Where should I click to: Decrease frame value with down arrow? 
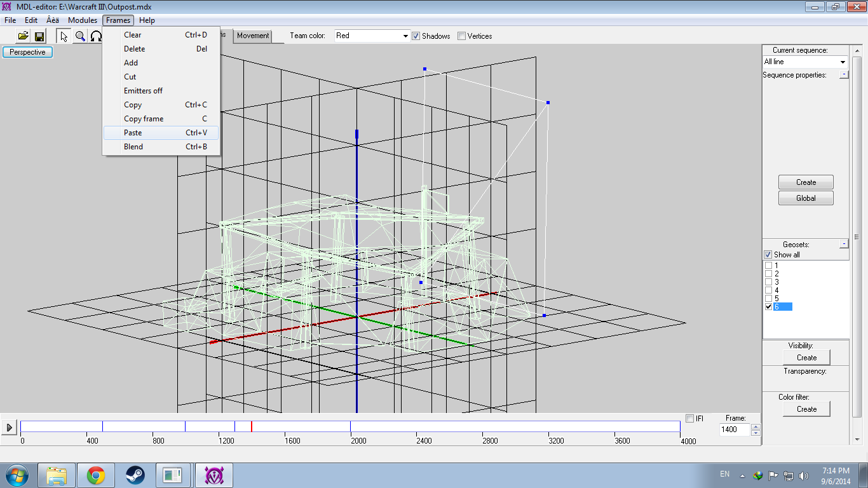click(x=756, y=433)
